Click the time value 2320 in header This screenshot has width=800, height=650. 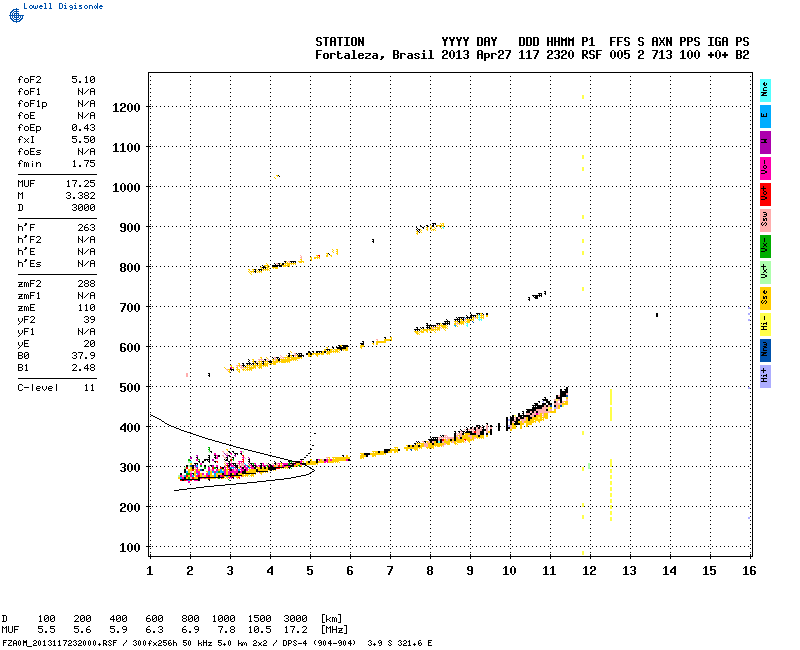(x=560, y=55)
